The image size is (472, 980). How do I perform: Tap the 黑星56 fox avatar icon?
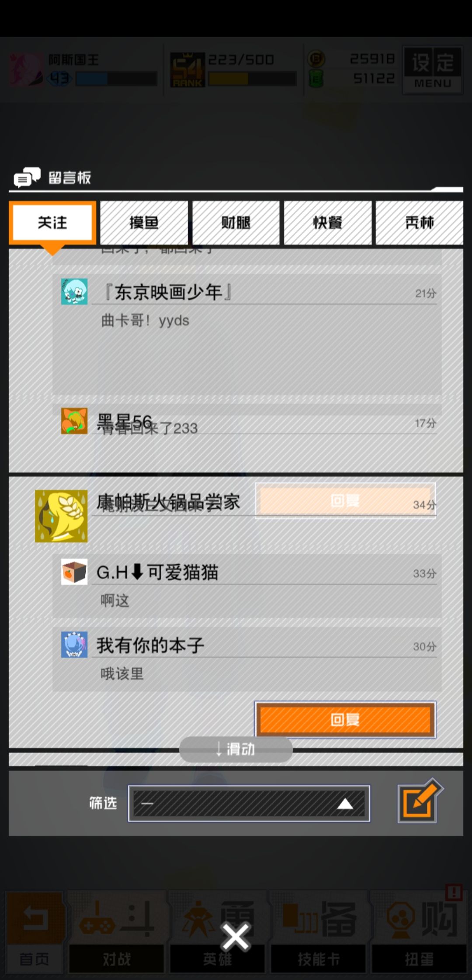[x=74, y=421]
